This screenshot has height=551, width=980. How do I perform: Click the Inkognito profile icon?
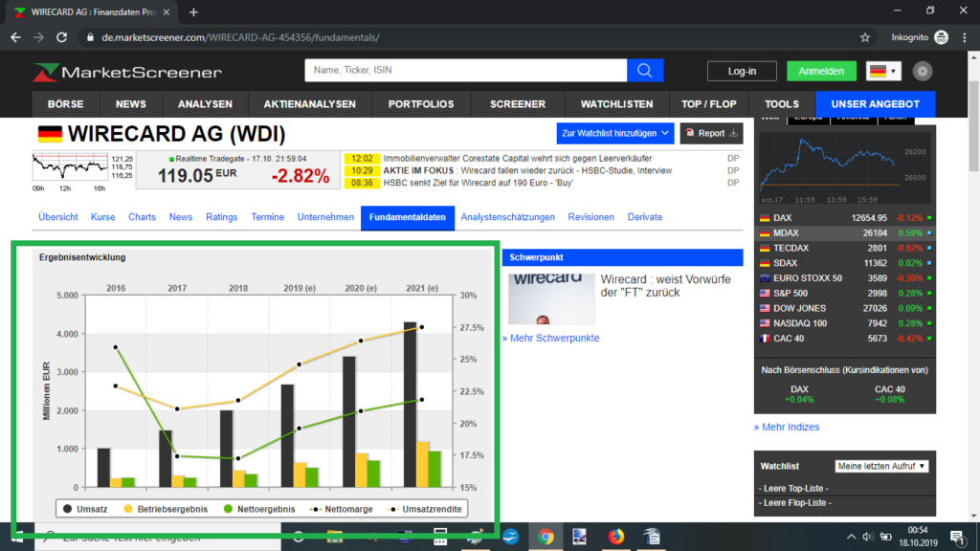pyautogui.click(x=942, y=37)
